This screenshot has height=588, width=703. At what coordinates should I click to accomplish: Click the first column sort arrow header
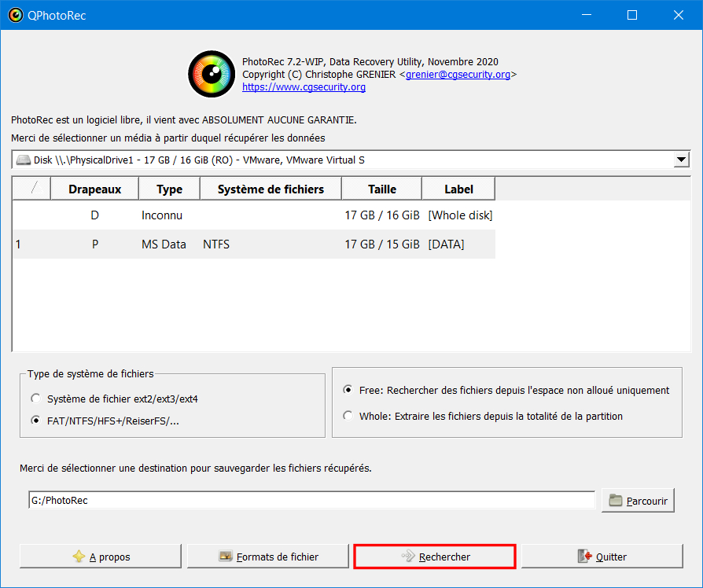[x=31, y=189]
